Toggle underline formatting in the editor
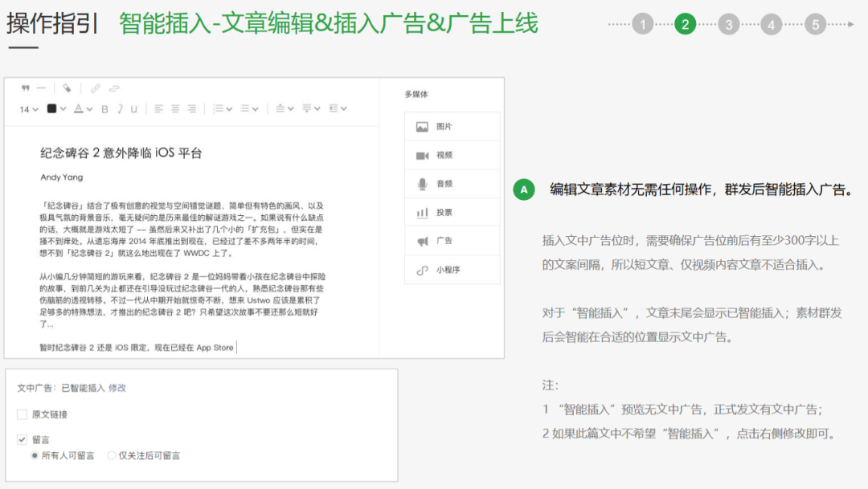The width and height of the screenshot is (868, 489). tap(133, 108)
